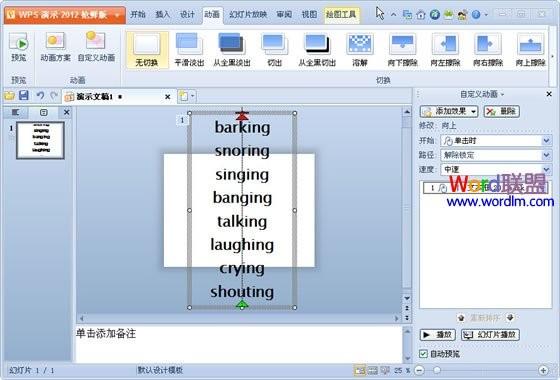Open the Animation Scheme (动画方案) icon
The image size is (560, 380).
[x=55, y=47]
